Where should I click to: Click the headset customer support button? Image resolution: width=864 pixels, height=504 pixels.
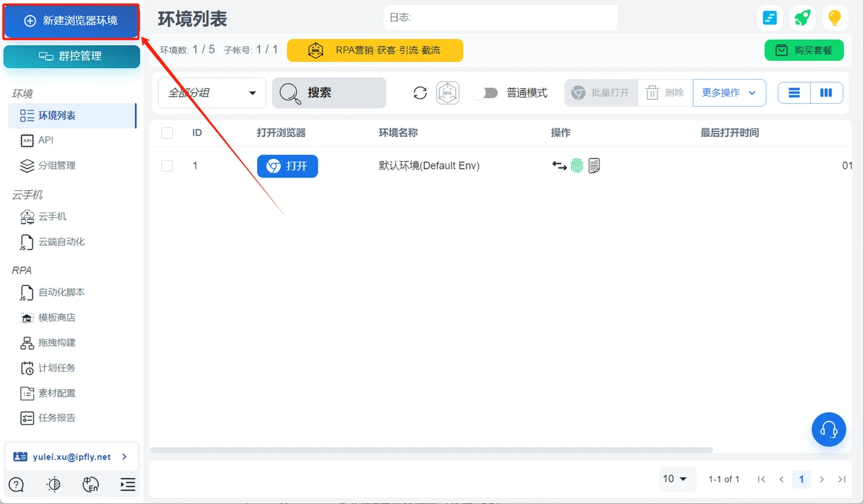tap(829, 429)
